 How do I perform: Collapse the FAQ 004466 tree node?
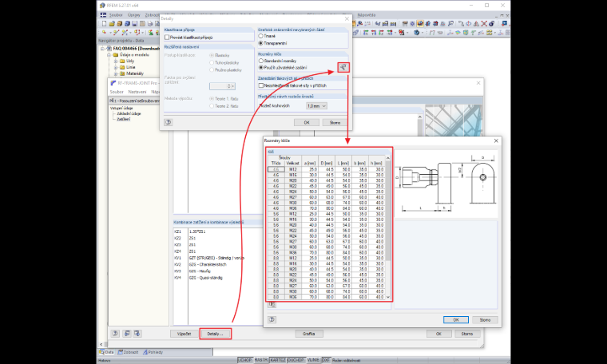coord(103,49)
